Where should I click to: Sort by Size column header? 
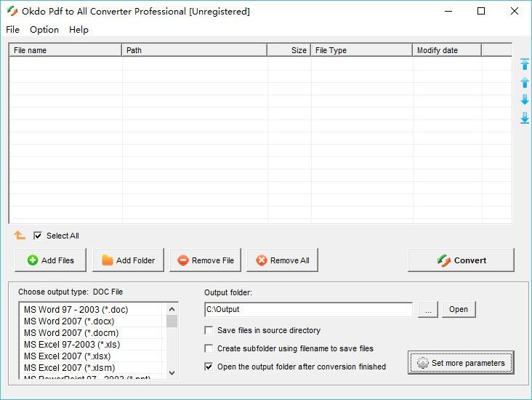click(x=289, y=50)
